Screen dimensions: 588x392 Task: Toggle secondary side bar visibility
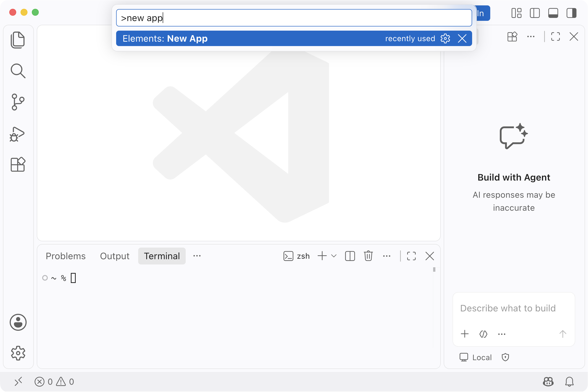pyautogui.click(x=571, y=13)
